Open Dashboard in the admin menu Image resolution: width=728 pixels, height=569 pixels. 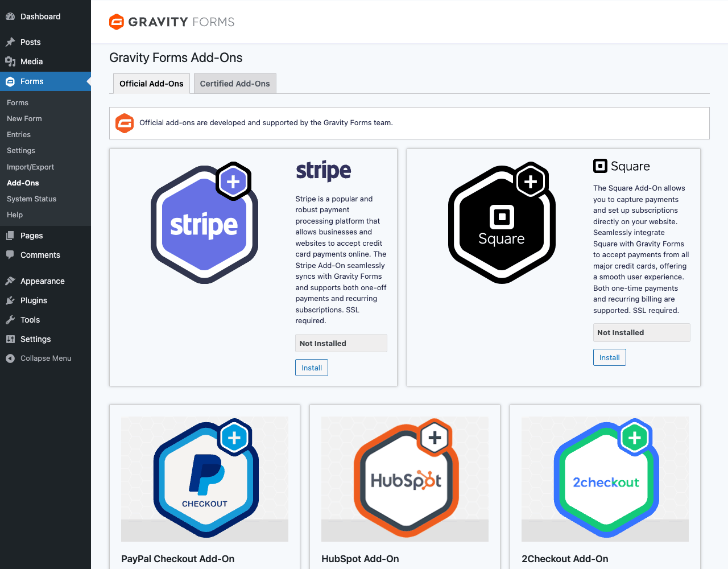(x=45, y=17)
